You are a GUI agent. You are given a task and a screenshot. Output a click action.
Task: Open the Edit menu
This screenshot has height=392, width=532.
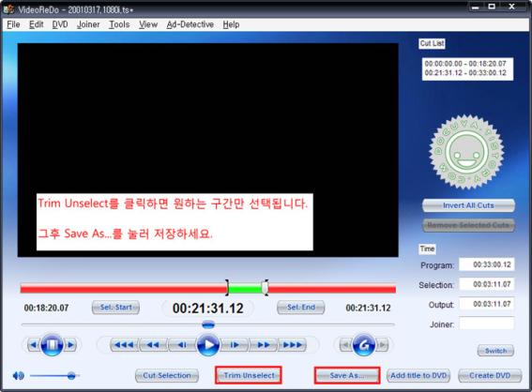click(x=36, y=24)
